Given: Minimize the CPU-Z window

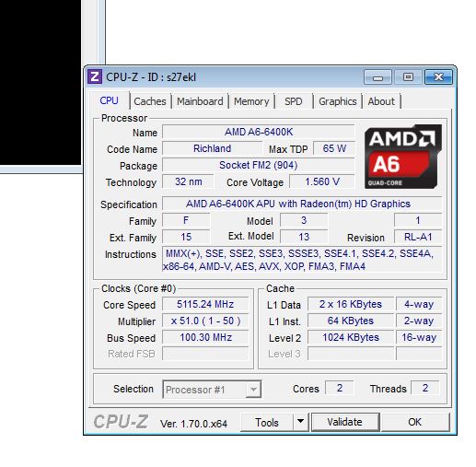Looking at the screenshot, I should point(377,76).
